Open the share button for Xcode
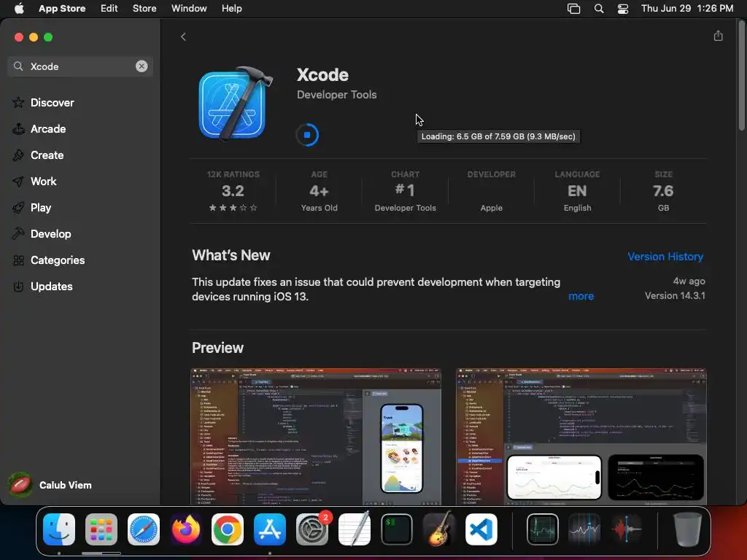 (x=719, y=36)
